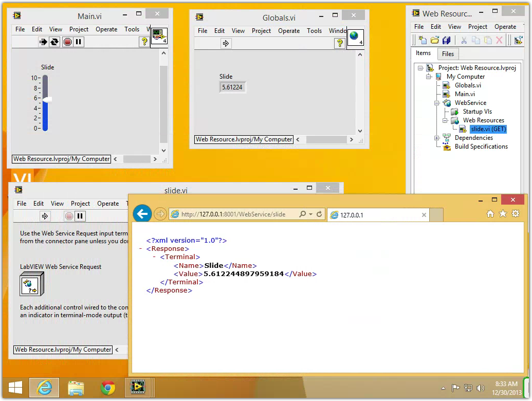Viewport: 532px width, 401px height.
Task: Click New Project icon in Project Explorer
Action: tap(423, 40)
